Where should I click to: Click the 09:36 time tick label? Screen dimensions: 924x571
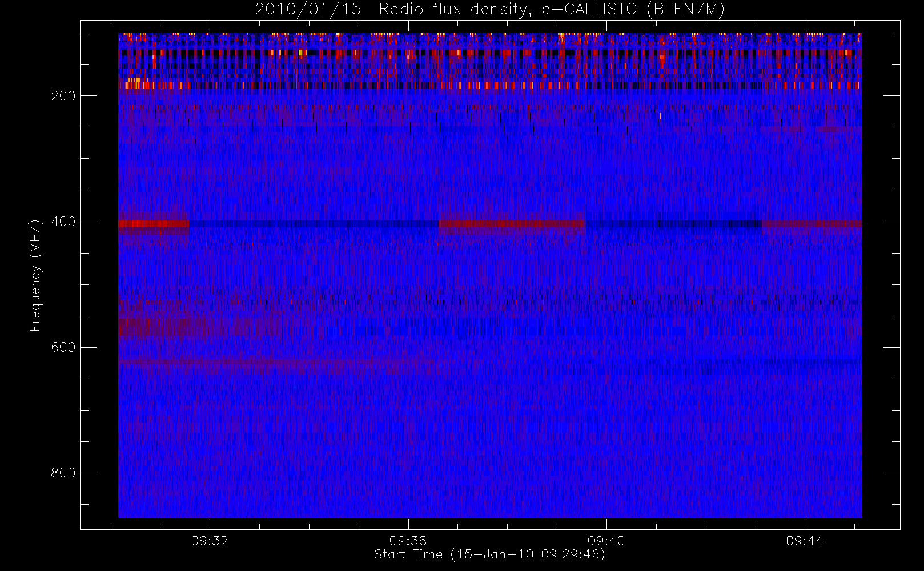pyautogui.click(x=408, y=541)
